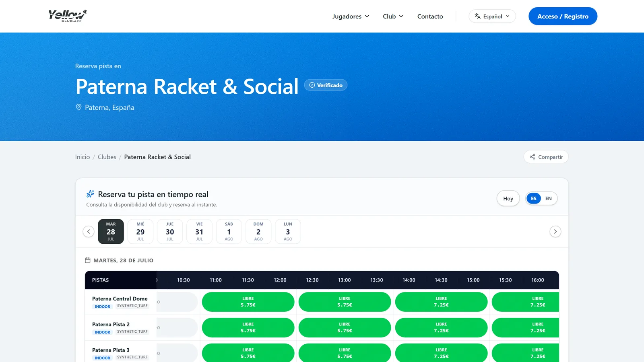
Task: Click the calendar icon by Martes, 28 de julio
Action: tap(88, 260)
